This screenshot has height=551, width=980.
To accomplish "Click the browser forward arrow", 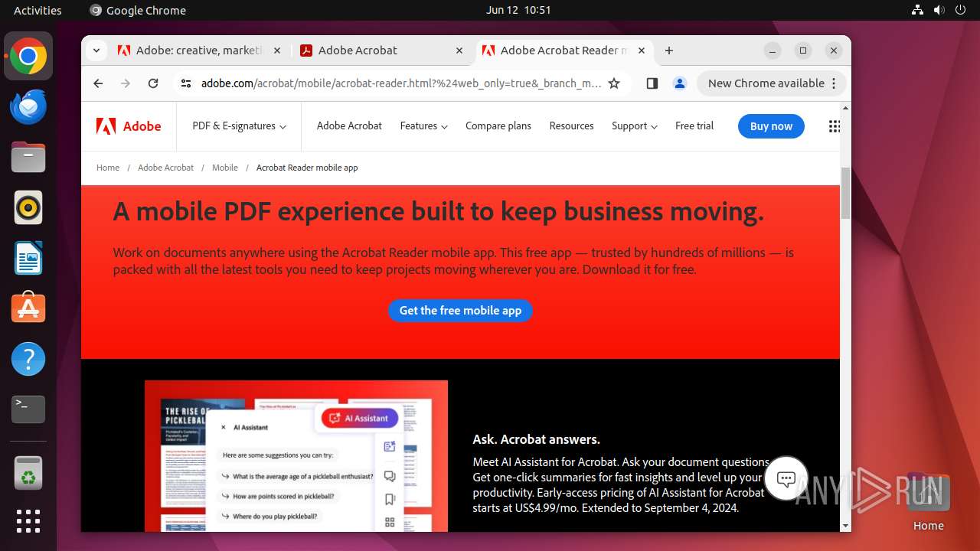I will (126, 83).
